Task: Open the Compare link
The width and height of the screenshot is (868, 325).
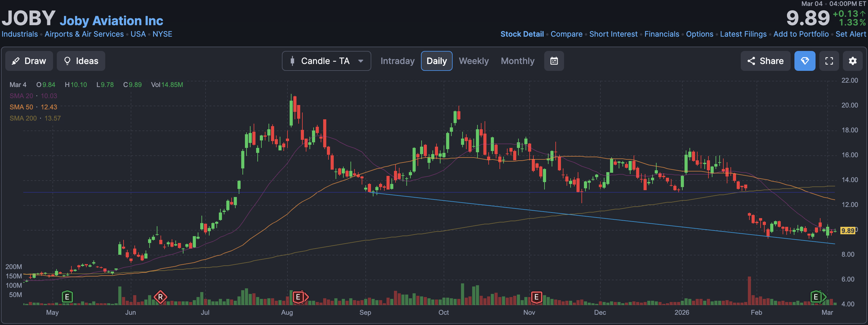Action: (567, 34)
